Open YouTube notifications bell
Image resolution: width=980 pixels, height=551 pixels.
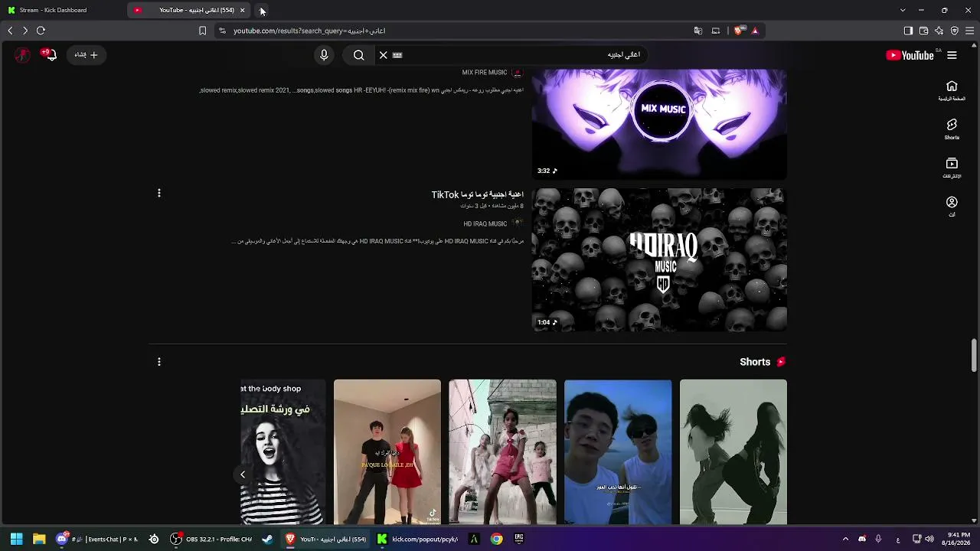51,55
